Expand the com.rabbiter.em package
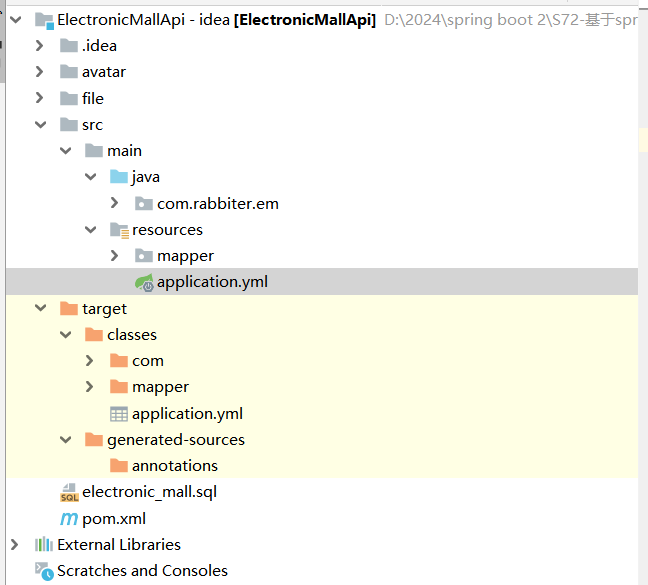 click(x=115, y=203)
